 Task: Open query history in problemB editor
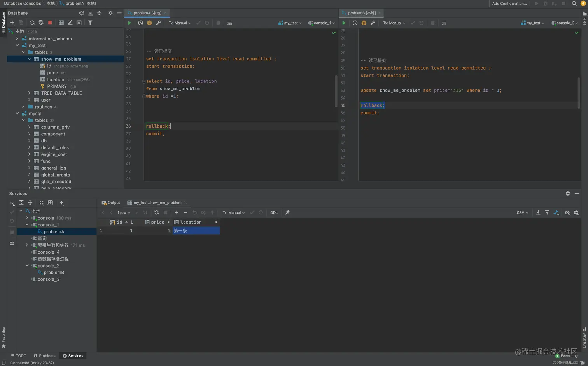point(355,23)
